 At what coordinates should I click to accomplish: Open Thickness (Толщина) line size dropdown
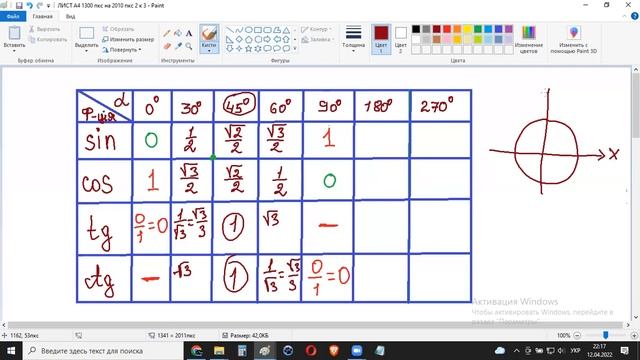click(353, 39)
